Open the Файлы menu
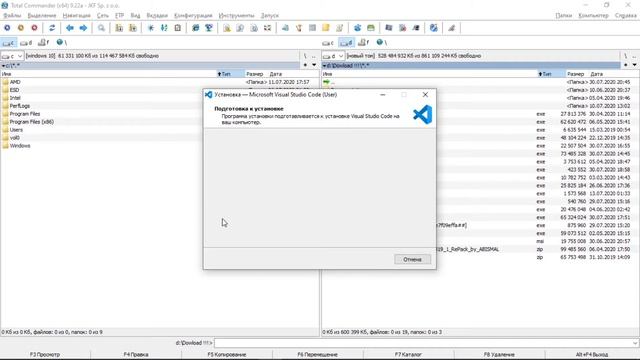 pos(12,16)
